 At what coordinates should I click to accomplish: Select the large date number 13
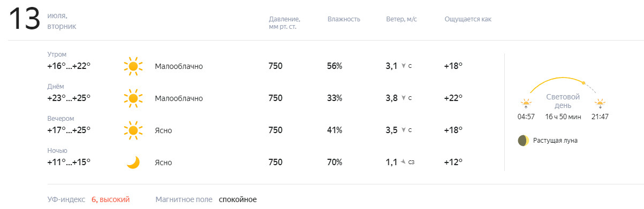pyautogui.click(x=25, y=20)
